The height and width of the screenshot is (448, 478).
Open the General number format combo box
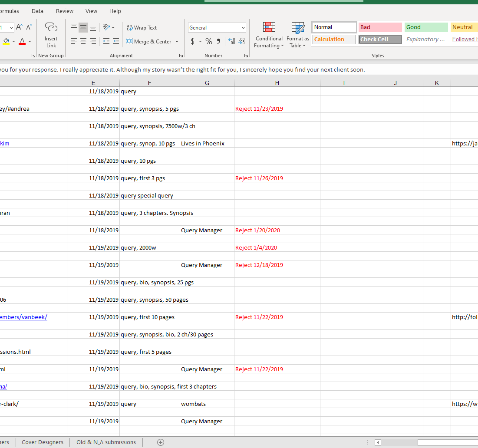[x=217, y=28]
